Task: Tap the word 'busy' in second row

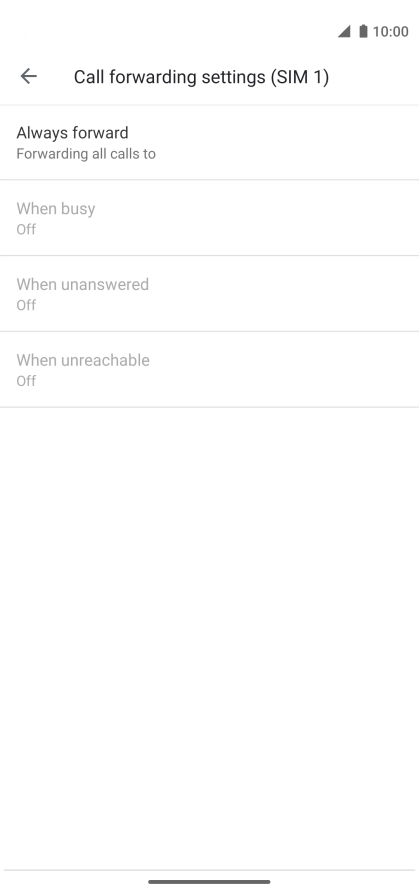Action: (x=77, y=209)
